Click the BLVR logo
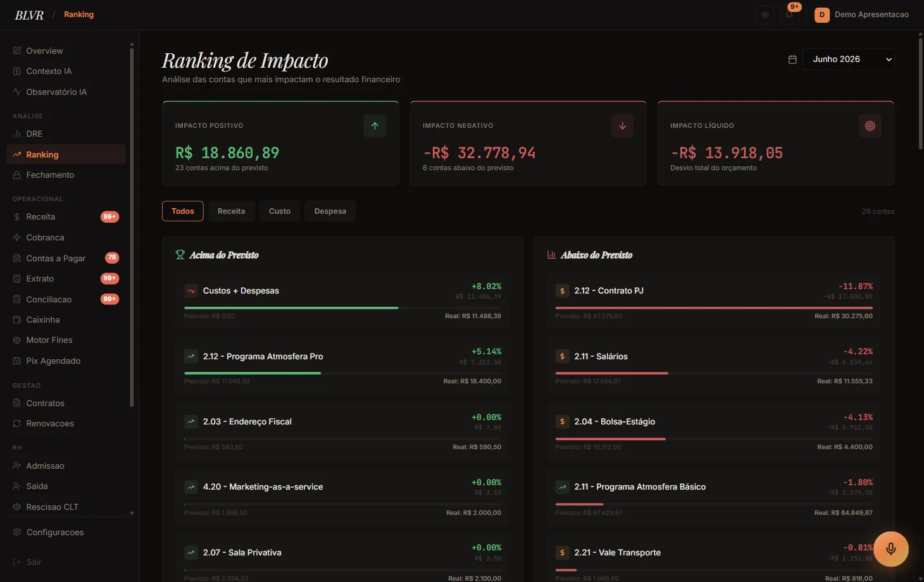The width and height of the screenshot is (924, 582). pos(29,15)
